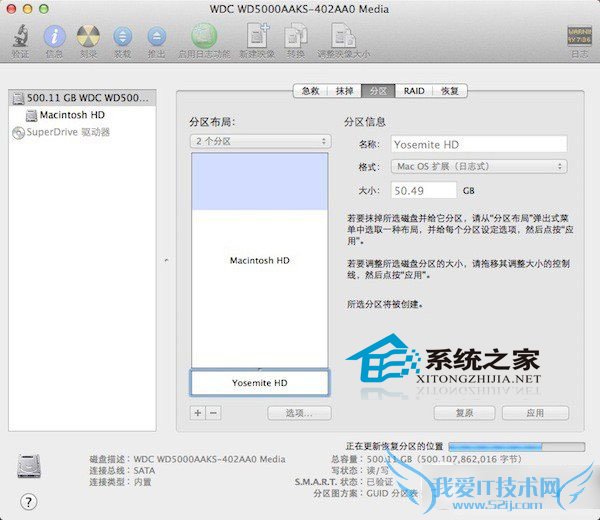
Task: Click the size field showing 50.49
Action: pos(424,190)
